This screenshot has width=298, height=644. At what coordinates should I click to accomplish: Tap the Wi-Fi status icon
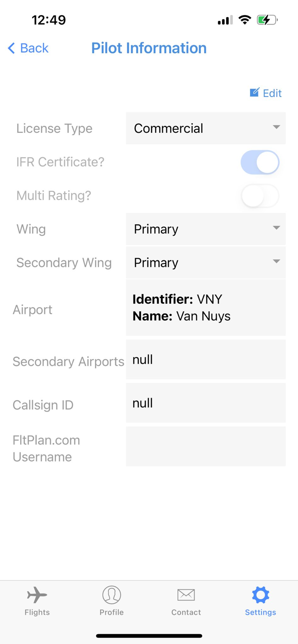point(245,20)
